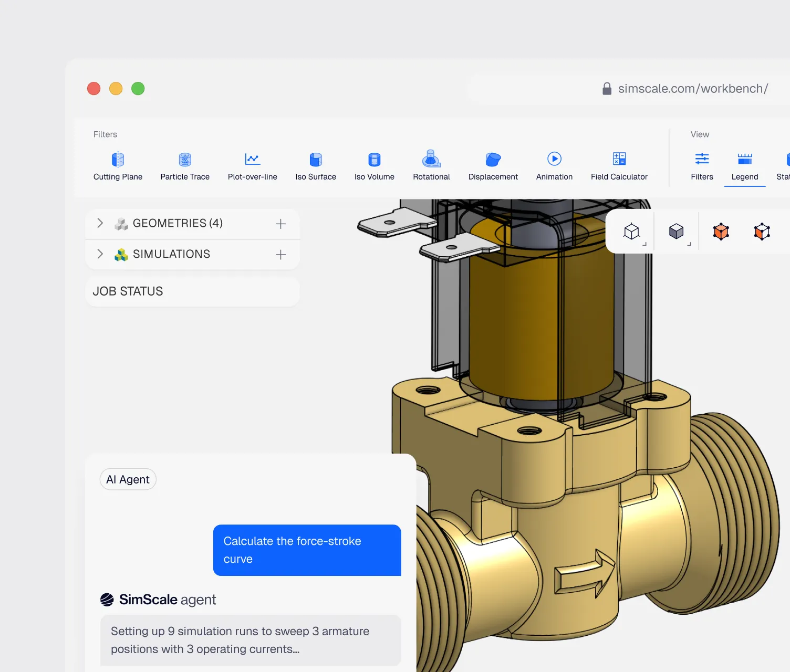
Task: Click the red window close dot
Action: [94, 89]
